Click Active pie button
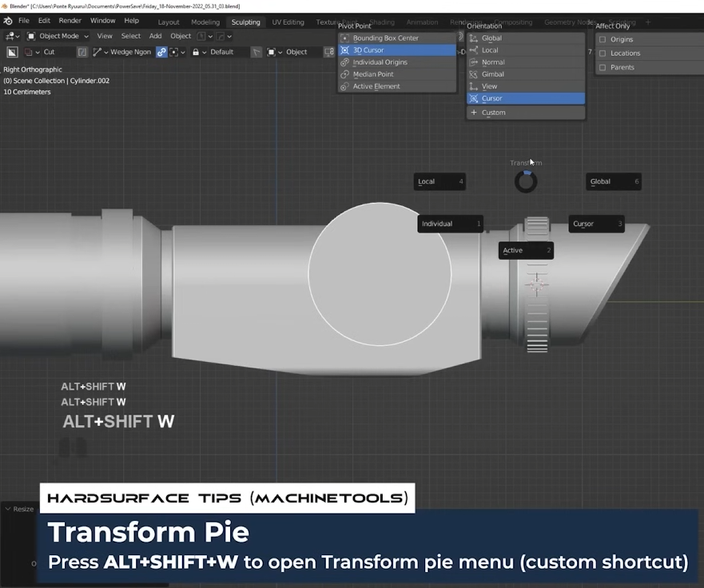The image size is (704, 588). point(526,251)
